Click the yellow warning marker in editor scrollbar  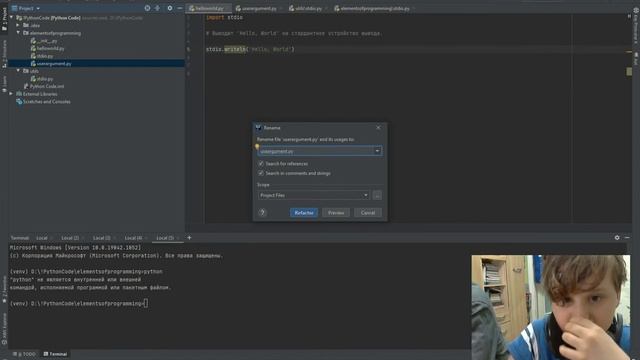pos(629,52)
